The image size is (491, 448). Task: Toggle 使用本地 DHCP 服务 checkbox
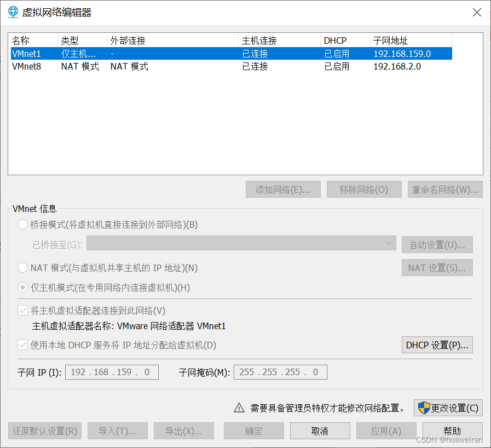pos(22,345)
